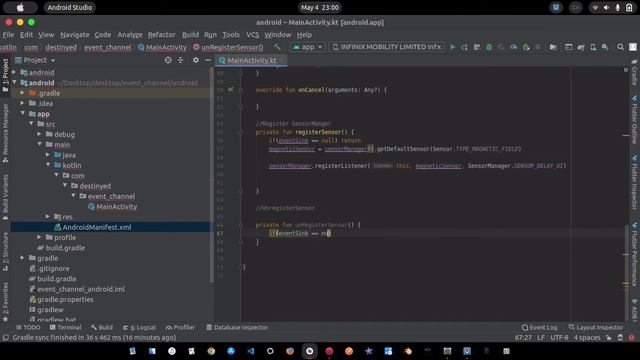This screenshot has height=360, width=640.
Task: Open the Flutter Performance side panel
Action: 634,255
